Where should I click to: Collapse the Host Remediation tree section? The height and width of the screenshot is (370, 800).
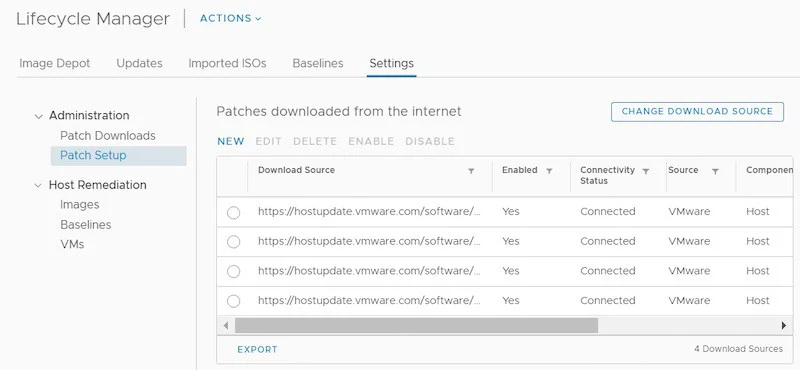tap(38, 185)
